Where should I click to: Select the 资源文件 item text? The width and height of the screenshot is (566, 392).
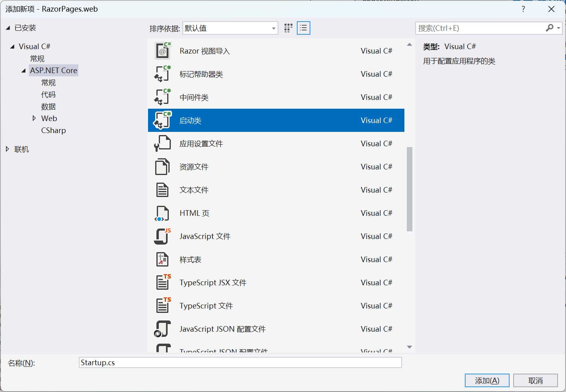coord(194,167)
